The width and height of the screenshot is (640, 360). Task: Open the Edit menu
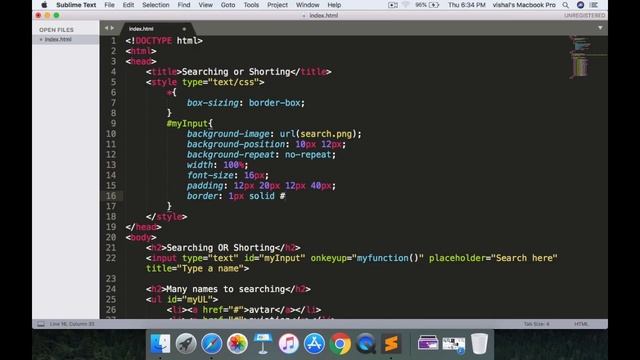point(128,5)
